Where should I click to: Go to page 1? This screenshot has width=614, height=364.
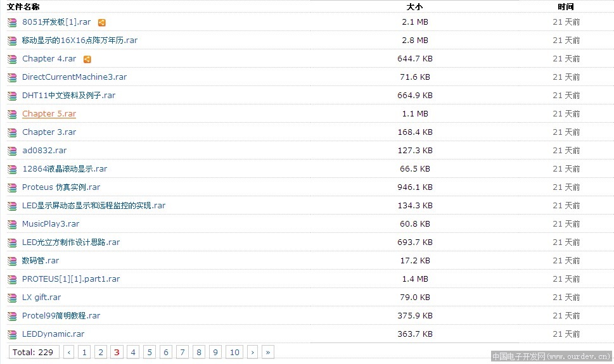tap(84, 352)
